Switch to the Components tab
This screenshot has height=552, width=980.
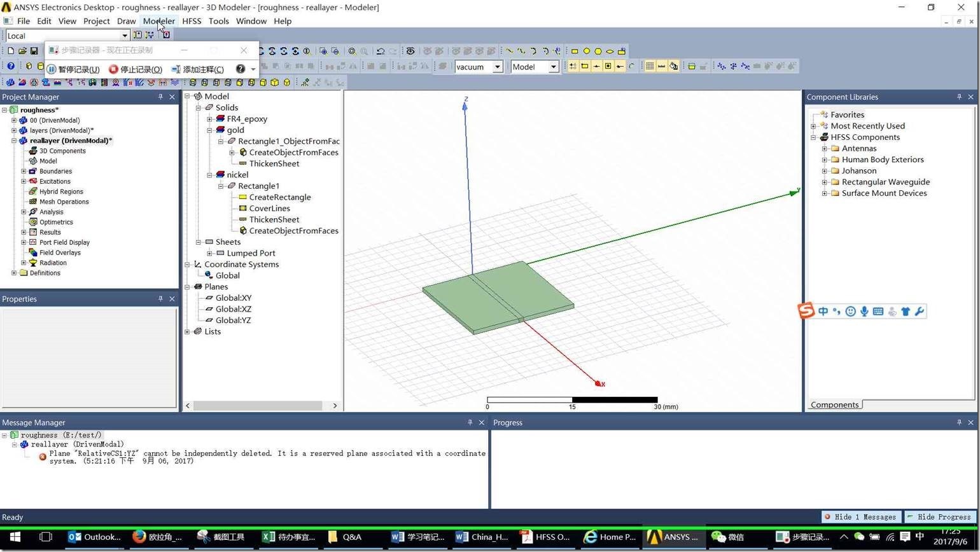click(x=834, y=404)
